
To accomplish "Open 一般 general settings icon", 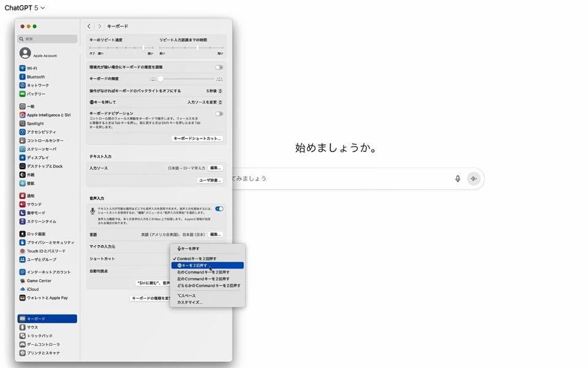I will point(23,106).
